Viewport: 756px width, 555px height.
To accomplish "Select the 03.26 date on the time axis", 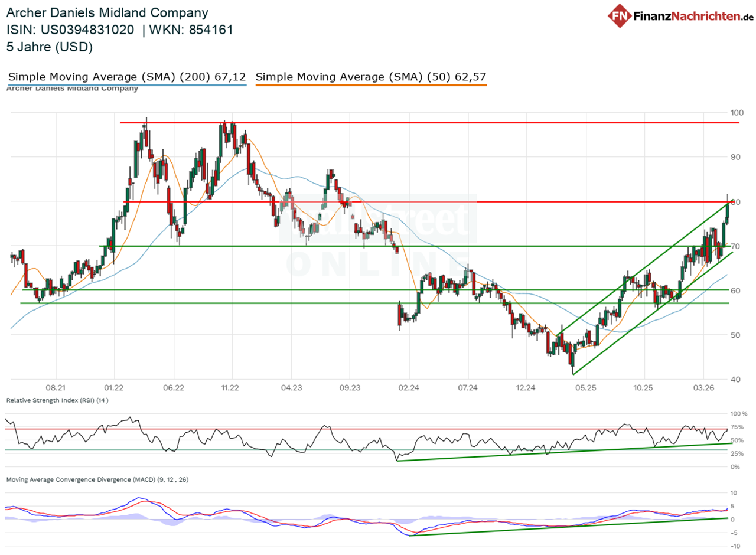I will pos(703,388).
